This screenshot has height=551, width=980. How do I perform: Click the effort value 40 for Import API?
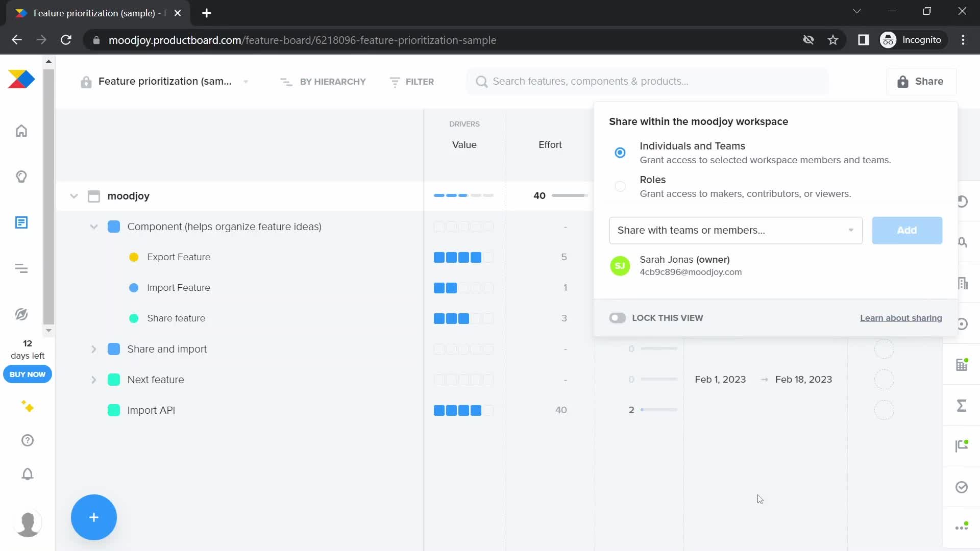pos(561,410)
